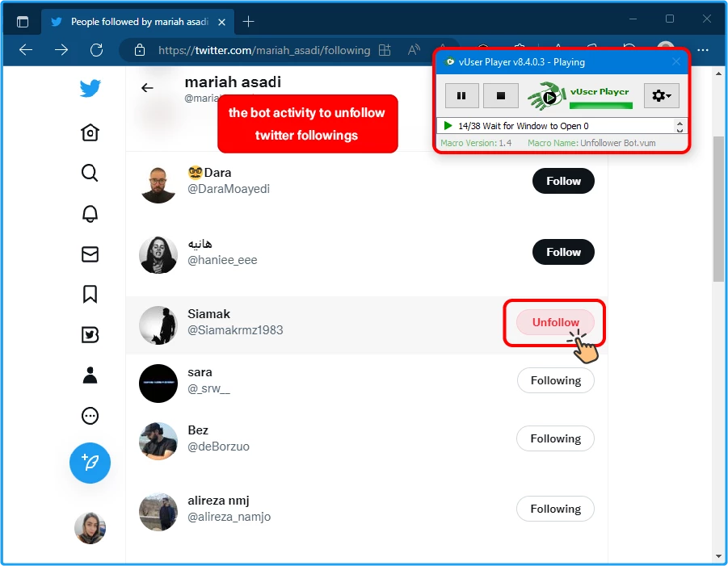The width and height of the screenshot is (728, 566).
Task: Click the vUser Player green progress bar
Action: tap(601, 106)
